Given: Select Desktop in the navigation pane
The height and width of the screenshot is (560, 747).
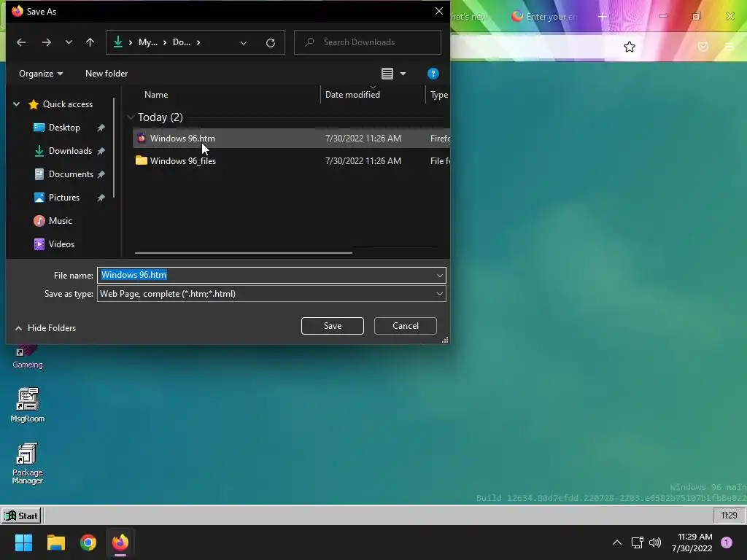Looking at the screenshot, I should click(x=64, y=128).
